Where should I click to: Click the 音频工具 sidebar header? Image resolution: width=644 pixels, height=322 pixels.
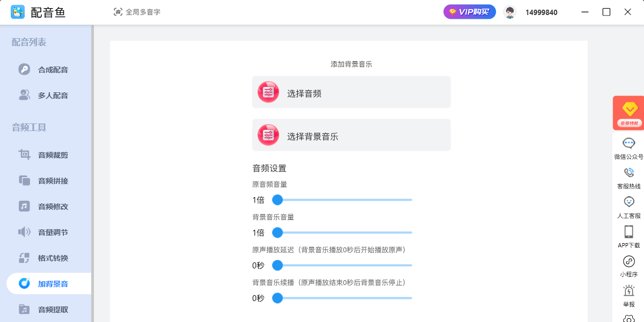point(29,127)
